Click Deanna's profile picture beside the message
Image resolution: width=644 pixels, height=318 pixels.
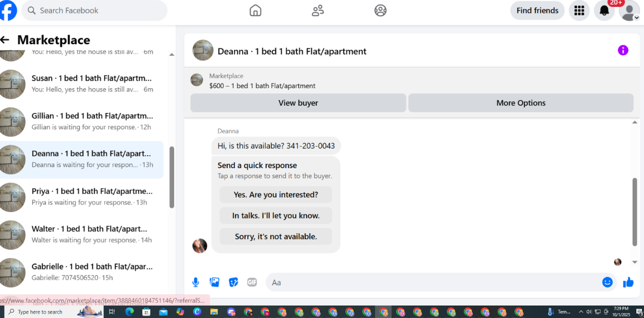click(199, 246)
